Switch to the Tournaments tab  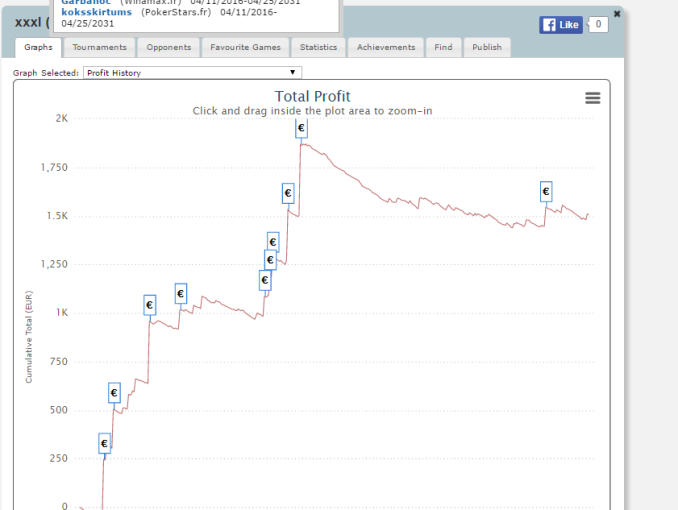point(100,47)
